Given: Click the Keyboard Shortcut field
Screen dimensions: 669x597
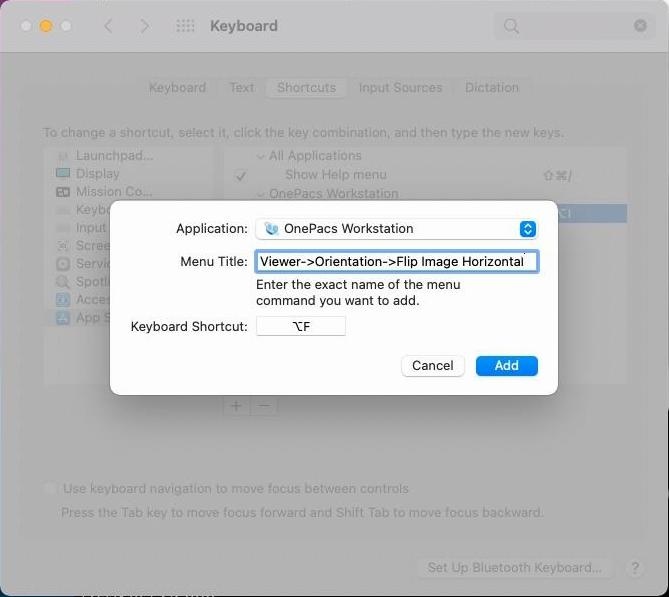Looking at the screenshot, I should click(x=301, y=326).
